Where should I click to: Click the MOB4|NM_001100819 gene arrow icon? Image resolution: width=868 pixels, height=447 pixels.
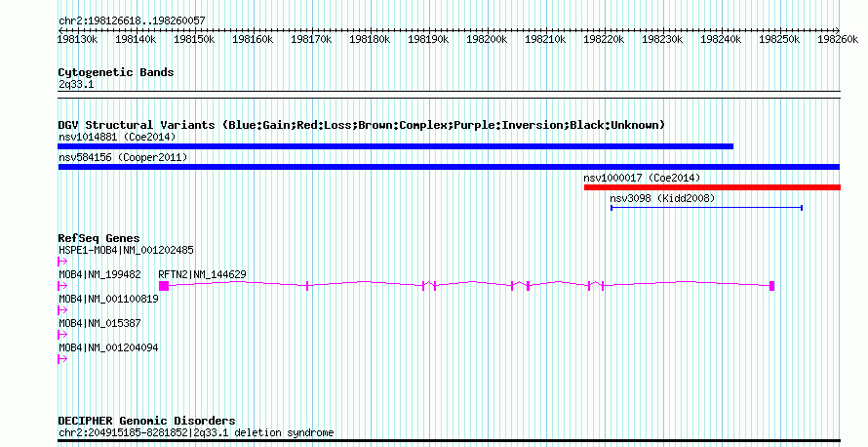tap(62, 310)
